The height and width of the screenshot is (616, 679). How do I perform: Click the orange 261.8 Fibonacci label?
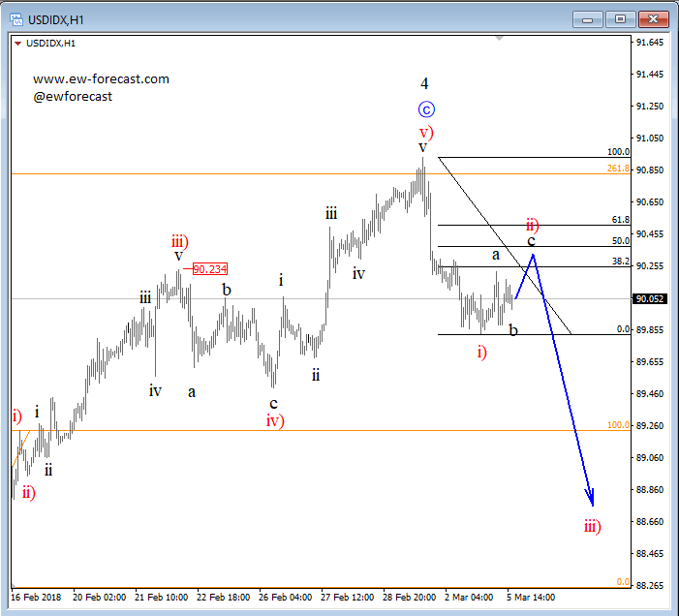pos(618,169)
